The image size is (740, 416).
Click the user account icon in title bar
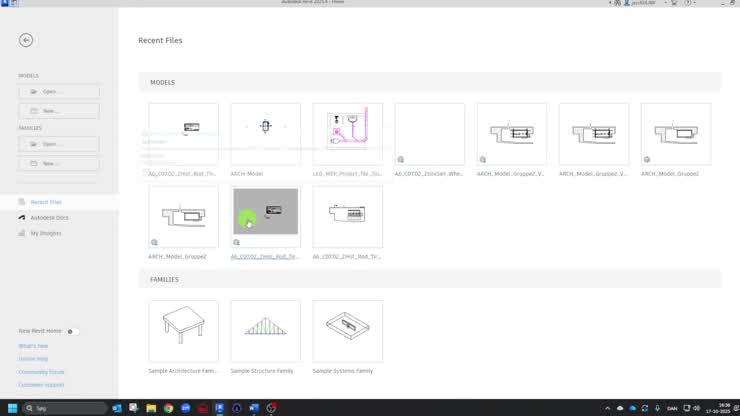[627, 2]
